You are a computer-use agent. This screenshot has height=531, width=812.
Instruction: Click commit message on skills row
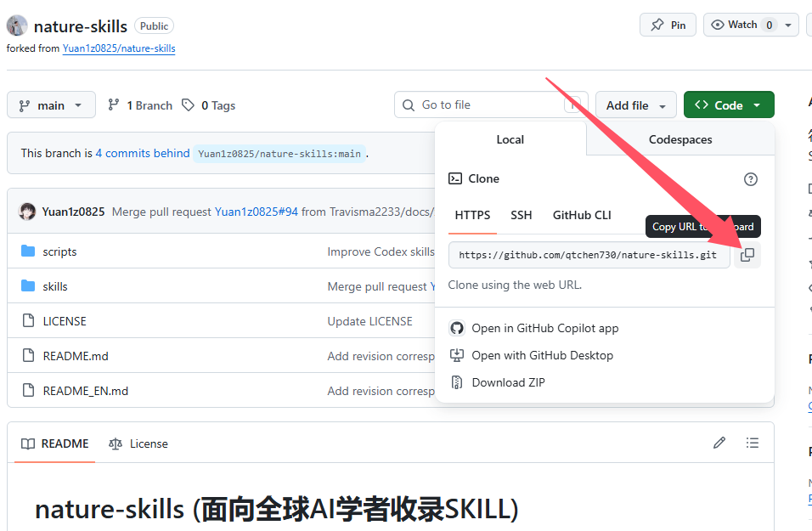pyautogui.click(x=381, y=286)
